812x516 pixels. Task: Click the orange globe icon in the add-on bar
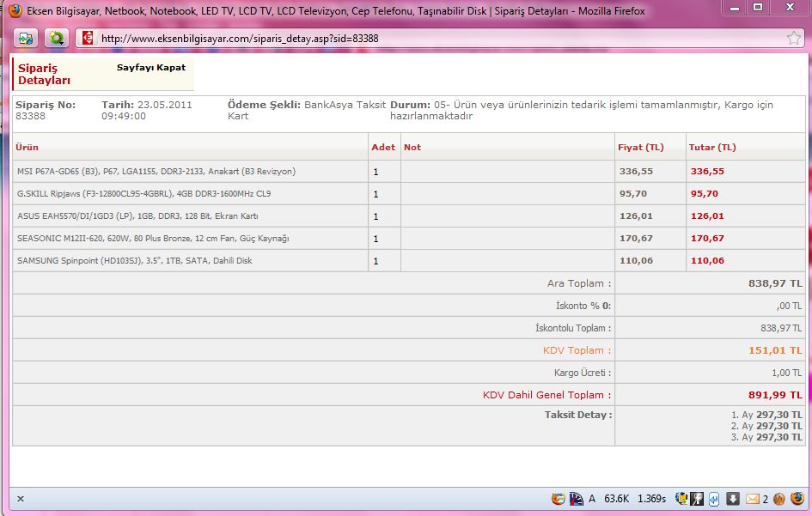pyautogui.click(x=559, y=499)
